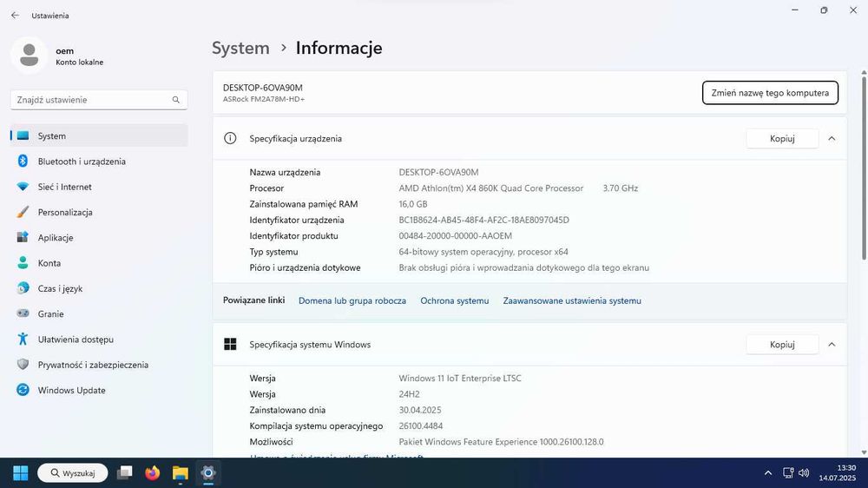The image size is (868, 488).
Task: Click the vertical scrollbar thumb
Action: coord(864,168)
